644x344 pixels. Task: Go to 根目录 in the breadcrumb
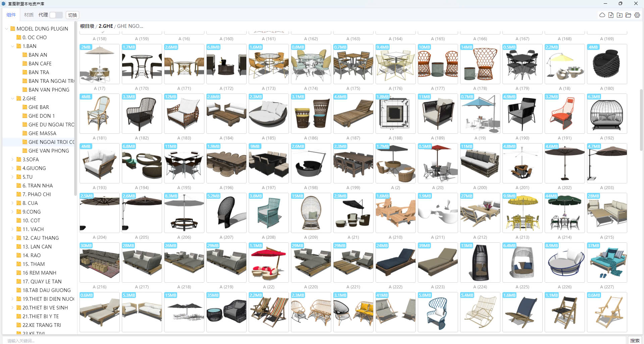(x=87, y=26)
